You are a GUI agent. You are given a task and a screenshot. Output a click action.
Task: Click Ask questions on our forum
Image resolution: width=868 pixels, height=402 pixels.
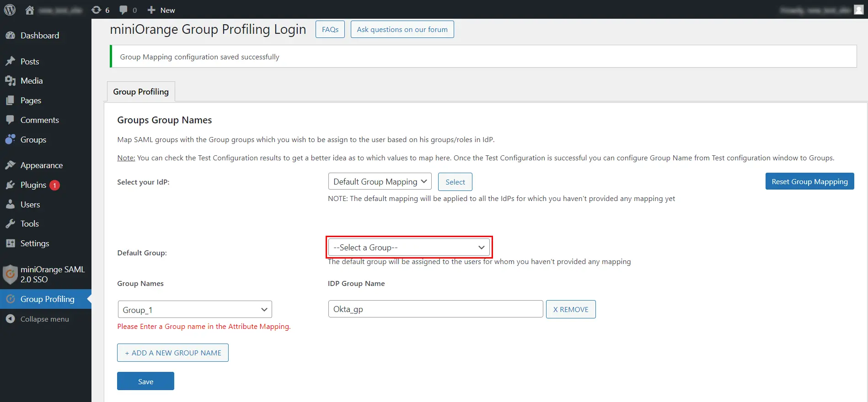[402, 29]
